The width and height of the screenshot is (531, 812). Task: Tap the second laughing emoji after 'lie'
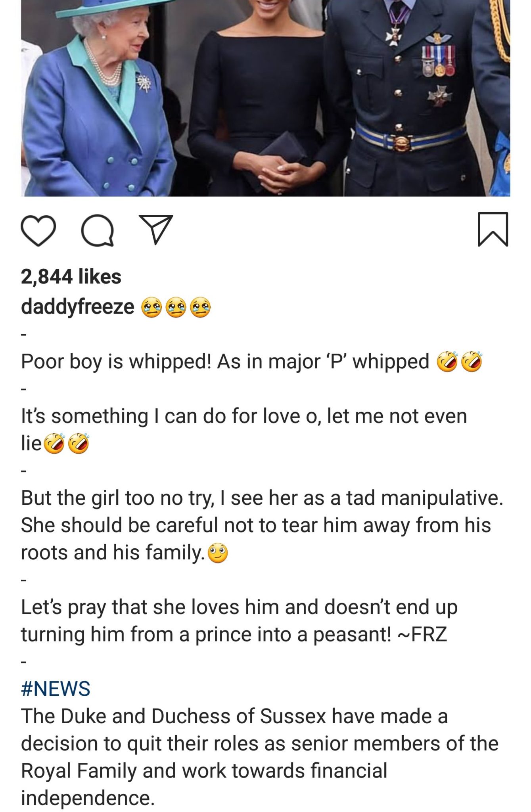point(79,443)
